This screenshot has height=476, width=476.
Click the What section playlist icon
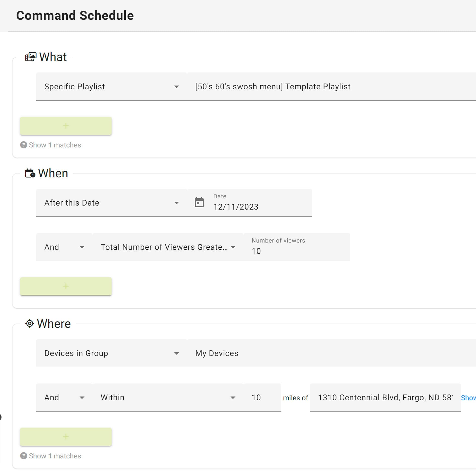[30, 57]
